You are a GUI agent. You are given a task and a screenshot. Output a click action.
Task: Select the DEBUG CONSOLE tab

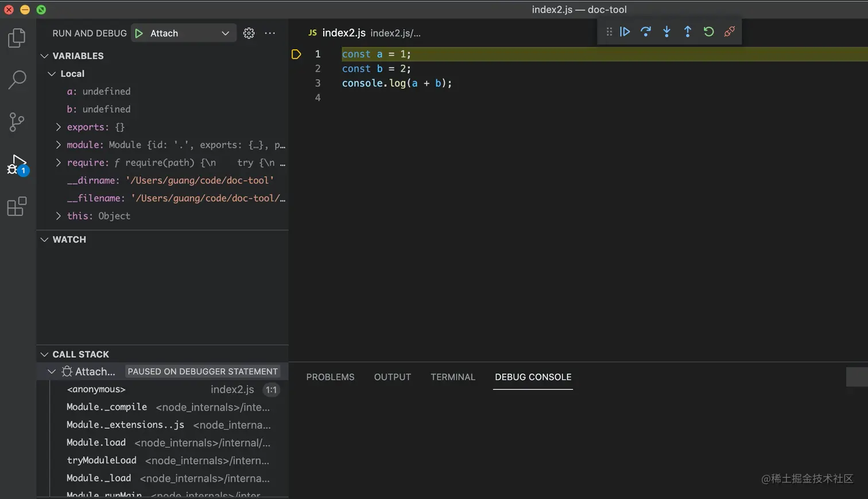(533, 377)
